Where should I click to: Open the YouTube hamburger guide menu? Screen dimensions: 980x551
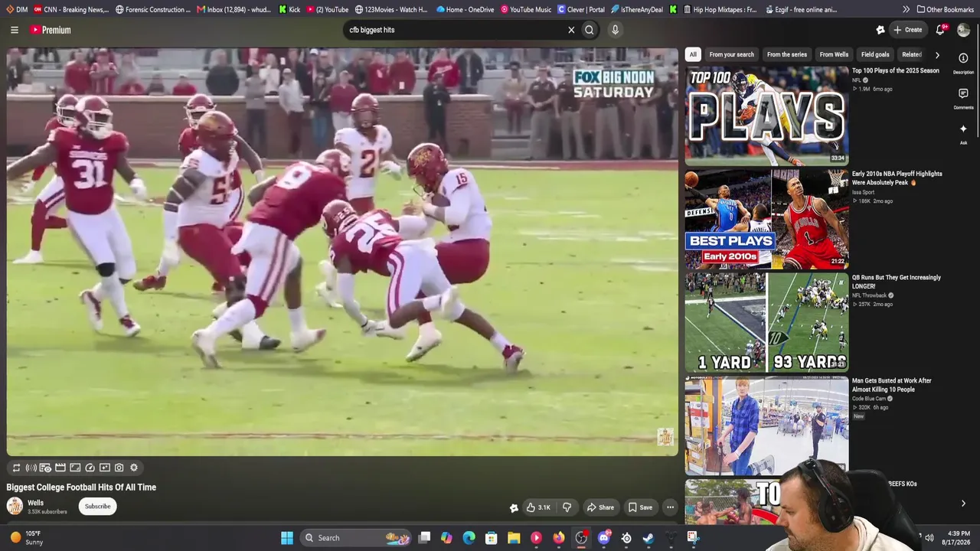tap(15, 30)
